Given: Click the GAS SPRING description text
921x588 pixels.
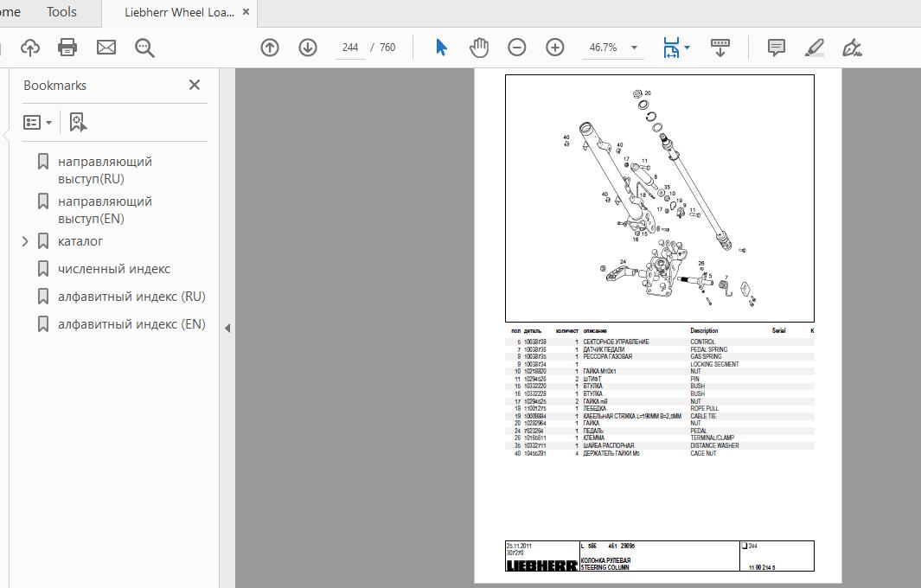Looking at the screenshot, I should pyautogui.click(x=706, y=356).
